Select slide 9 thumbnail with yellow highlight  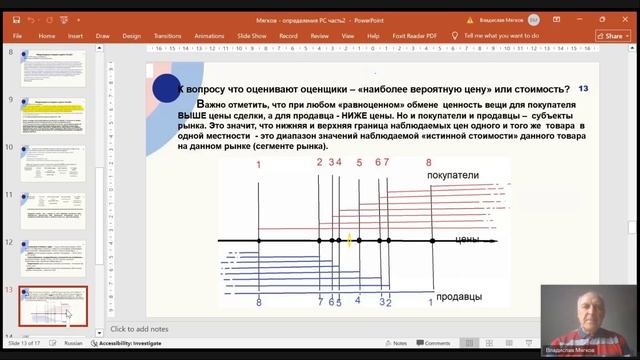(53, 116)
